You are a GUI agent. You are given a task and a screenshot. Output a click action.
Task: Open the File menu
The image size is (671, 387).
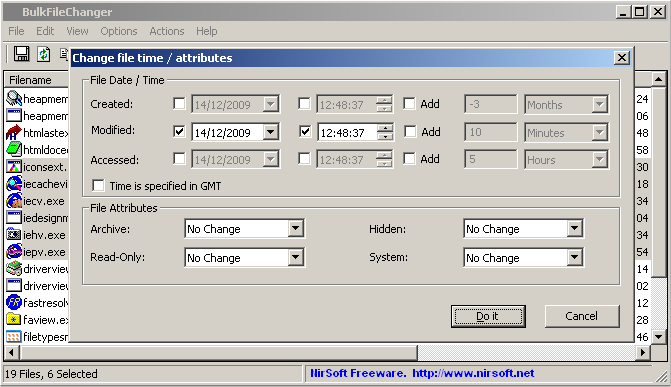point(16,31)
